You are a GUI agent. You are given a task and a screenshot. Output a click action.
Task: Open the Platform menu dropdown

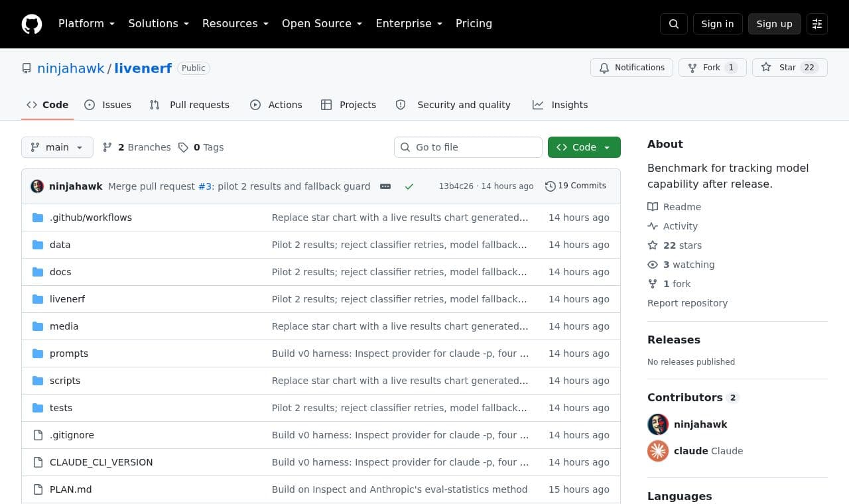click(x=86, y=24)
